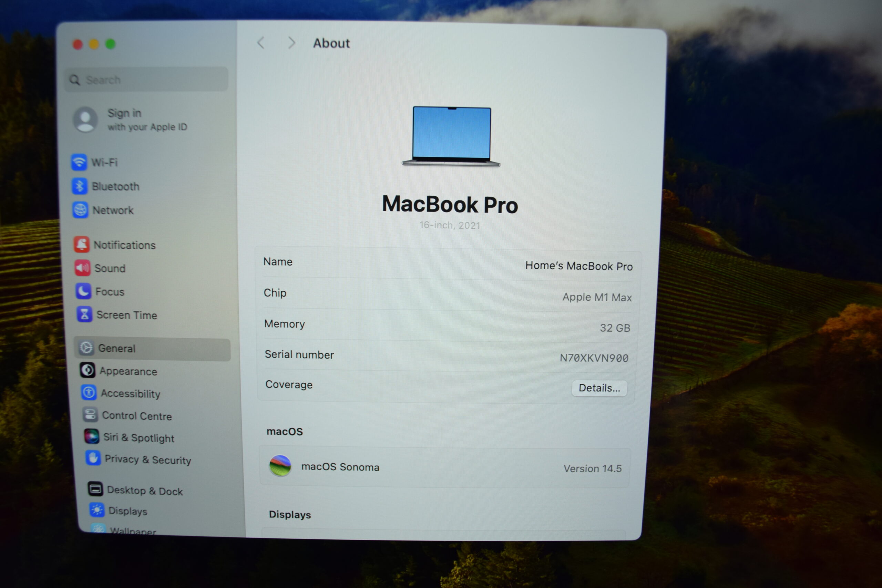882x588 pixels.
Task: Click the MacBook Pro laptop image
Action: [451, 136]
